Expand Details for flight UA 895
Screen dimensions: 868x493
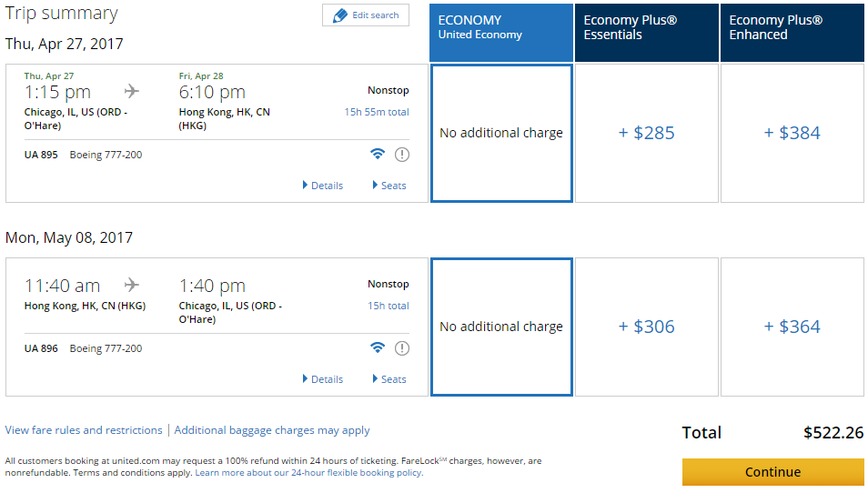tap(323, 186)
